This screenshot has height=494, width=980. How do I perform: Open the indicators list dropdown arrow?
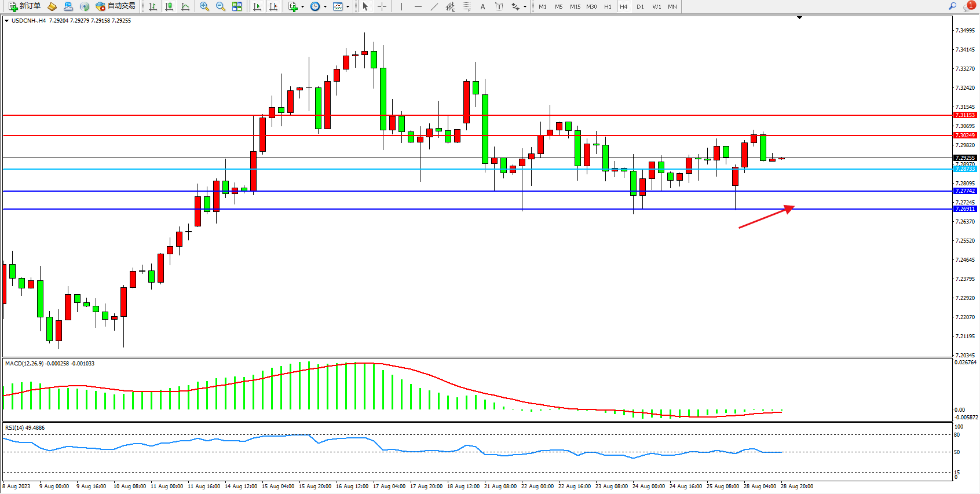tap(302, 7)
